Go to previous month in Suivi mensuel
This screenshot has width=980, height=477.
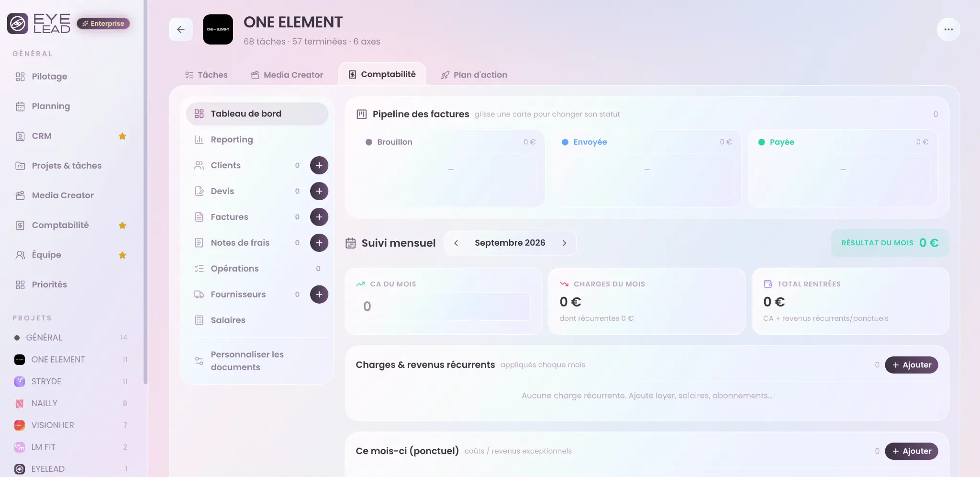coord(456,243)
